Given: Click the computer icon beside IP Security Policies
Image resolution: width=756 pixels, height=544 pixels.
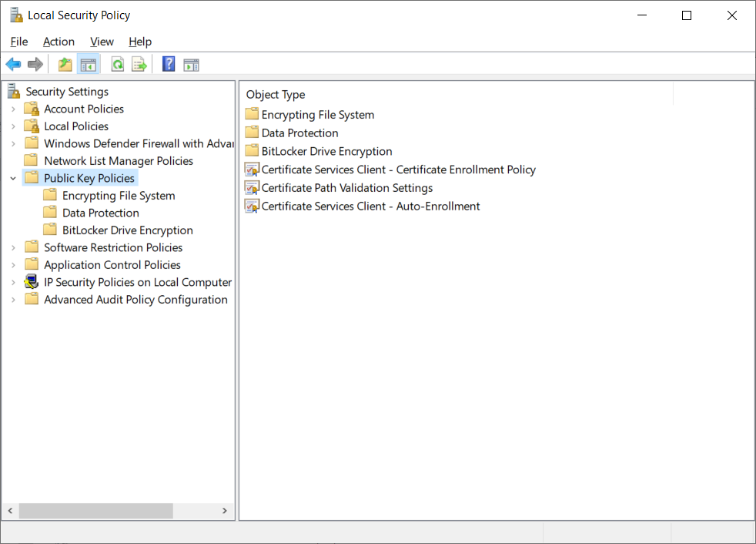Looking at the screenshot, I should (x=32, y=282).
